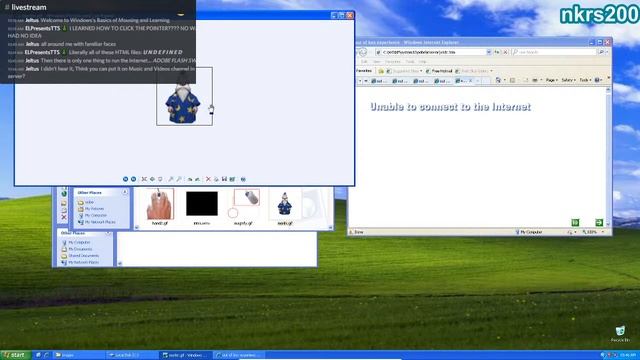This screenshot has height=360, width=640.
Task: Click Best Fit icon in picture viewer toolbar
Action: click(x=144, y=179)
